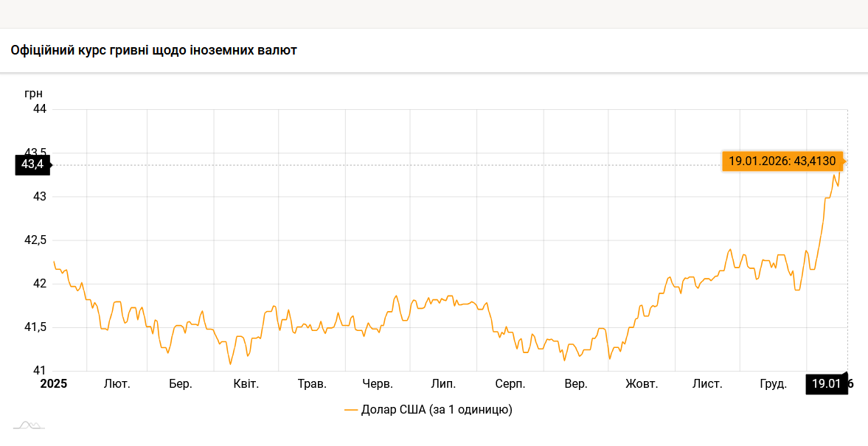Click the black 43,4 axis cursor label
Screen dimensions: 868x446
[x=32, y=164]
